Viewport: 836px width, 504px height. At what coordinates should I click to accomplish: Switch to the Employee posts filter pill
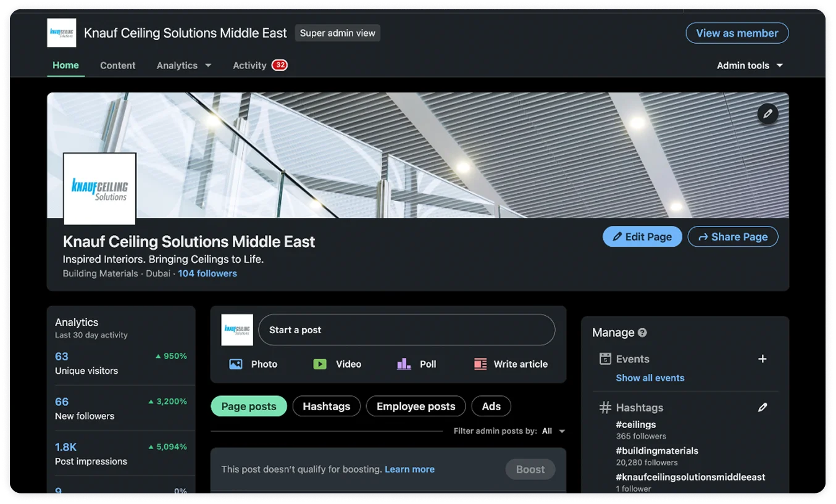point(416,406)
